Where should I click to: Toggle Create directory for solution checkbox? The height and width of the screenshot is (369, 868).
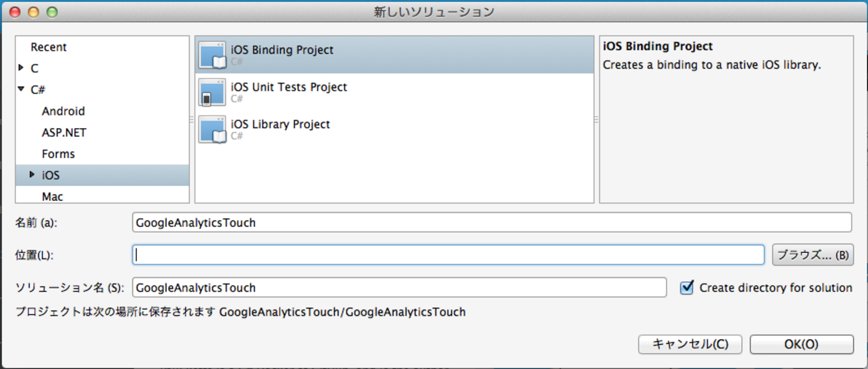tap(686, 288)
